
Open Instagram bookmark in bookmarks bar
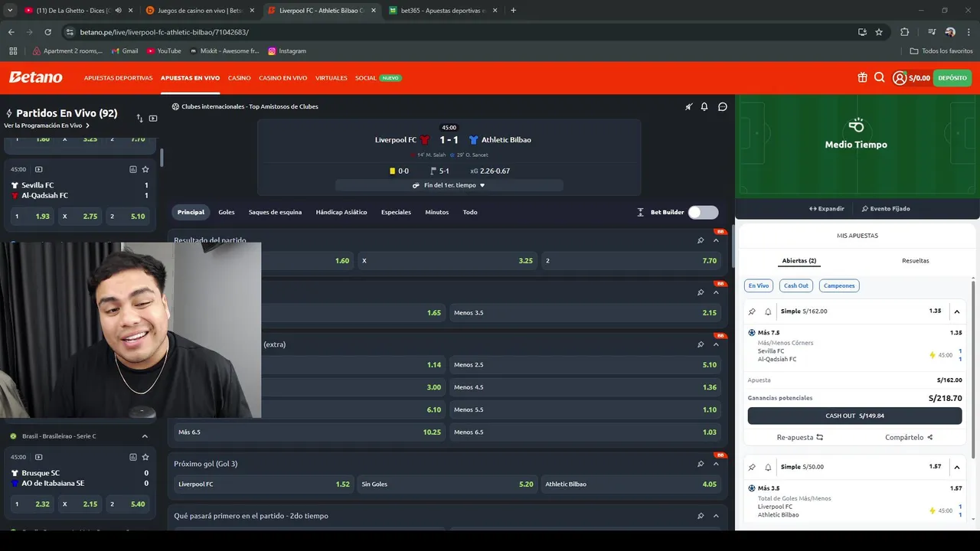point(287,51)
